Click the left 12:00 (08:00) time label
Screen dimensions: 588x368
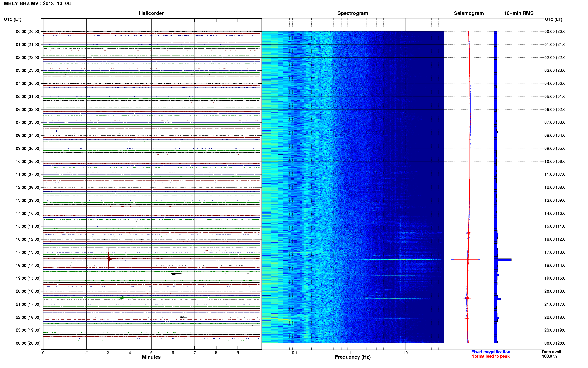pos(28,187)
